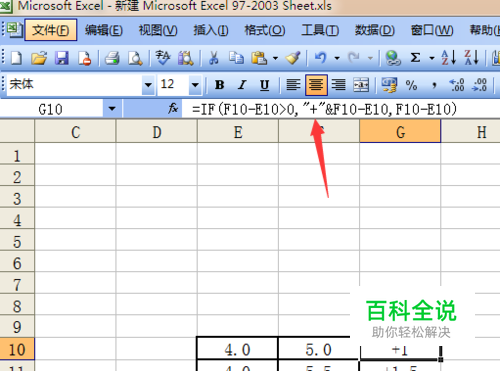Click the formula bar text
500x371 pixels.
pyautogui.click(x=324, y=109)
